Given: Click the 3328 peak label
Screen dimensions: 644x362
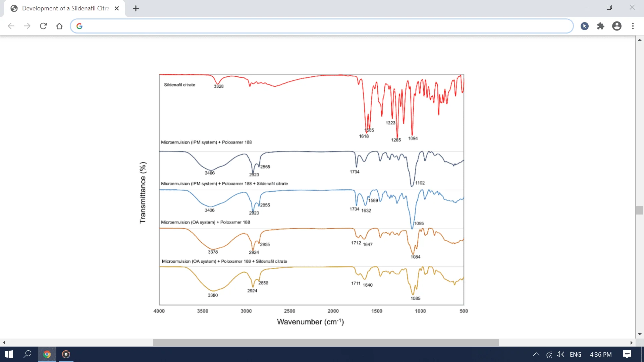Looking at the screenshot, I should pyautogui.click(x=219, y=86).
